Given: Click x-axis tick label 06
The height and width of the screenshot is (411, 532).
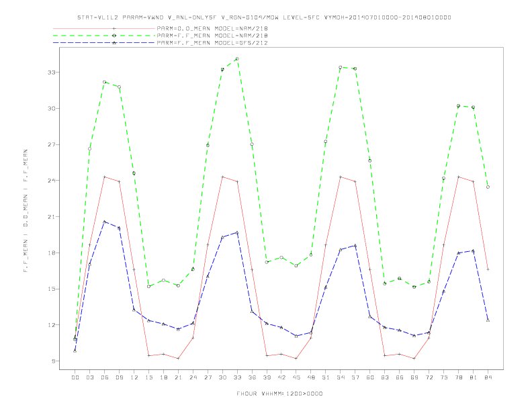Looking at the screenshot, I should (105, 377).
